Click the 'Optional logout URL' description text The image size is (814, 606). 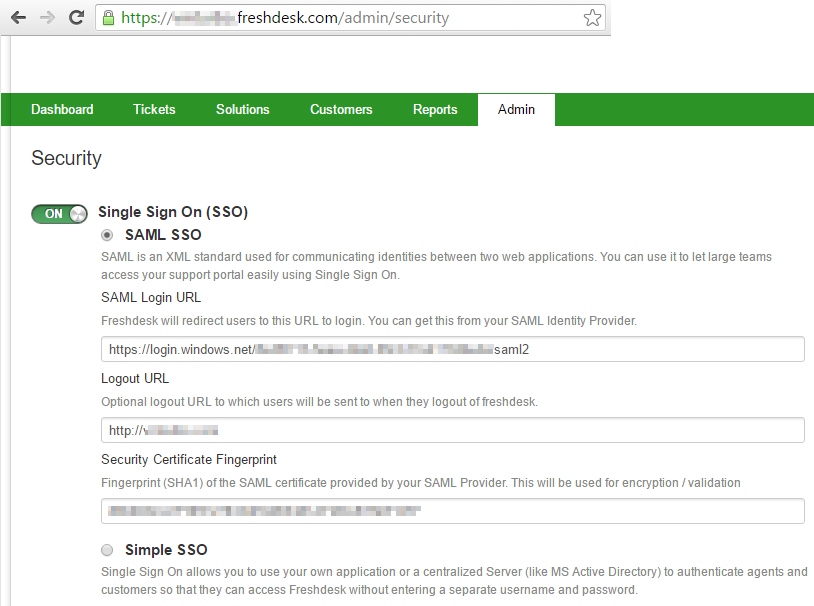(320, 402)
